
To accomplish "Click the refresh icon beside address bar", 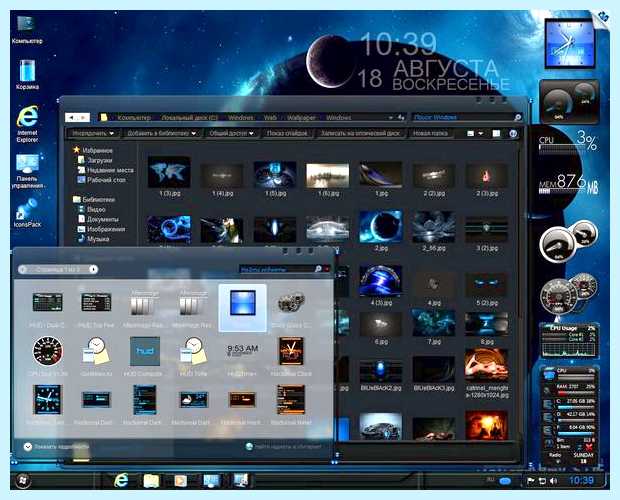I will pos(401,117).
